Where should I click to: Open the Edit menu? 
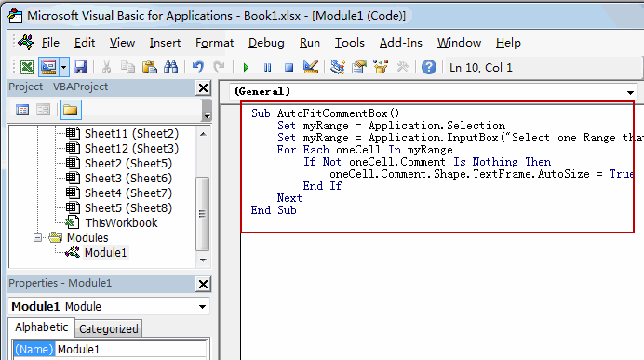85,42
